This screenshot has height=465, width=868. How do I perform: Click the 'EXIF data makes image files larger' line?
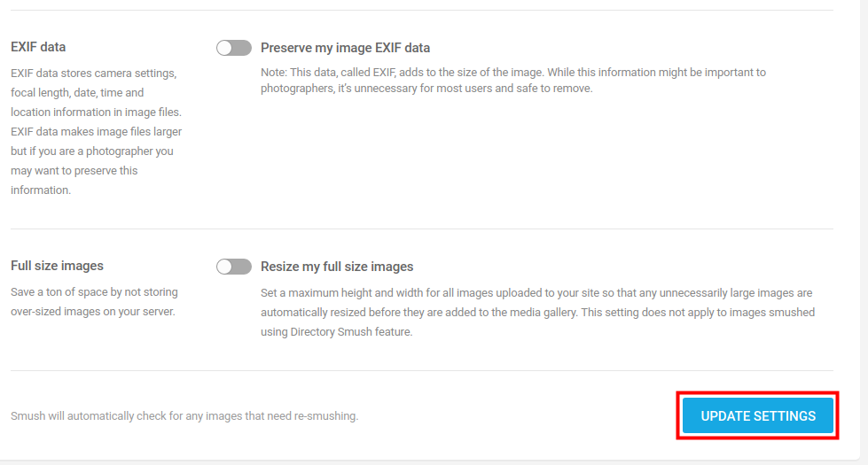pyautogui.click(x=96, y=131)
